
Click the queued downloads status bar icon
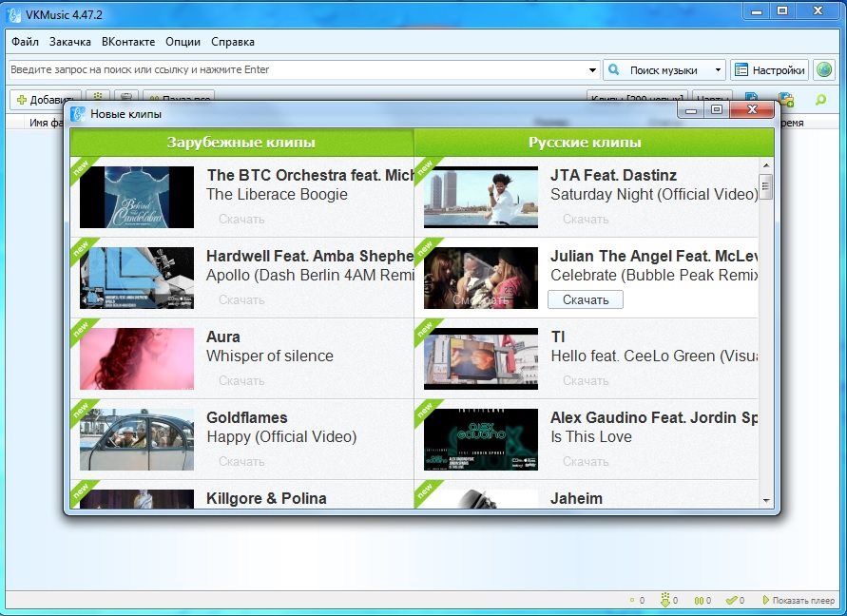point(631,601)
